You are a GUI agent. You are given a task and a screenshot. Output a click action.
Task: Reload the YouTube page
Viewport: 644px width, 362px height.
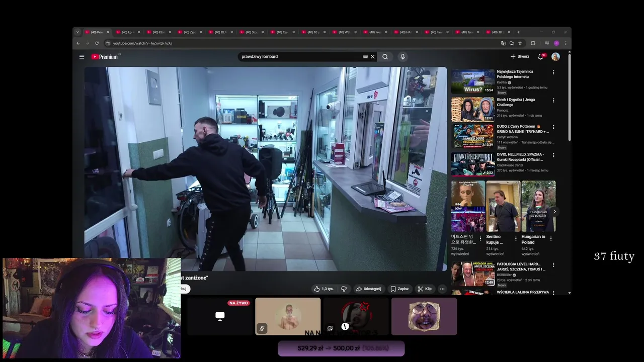coord(97,43)
